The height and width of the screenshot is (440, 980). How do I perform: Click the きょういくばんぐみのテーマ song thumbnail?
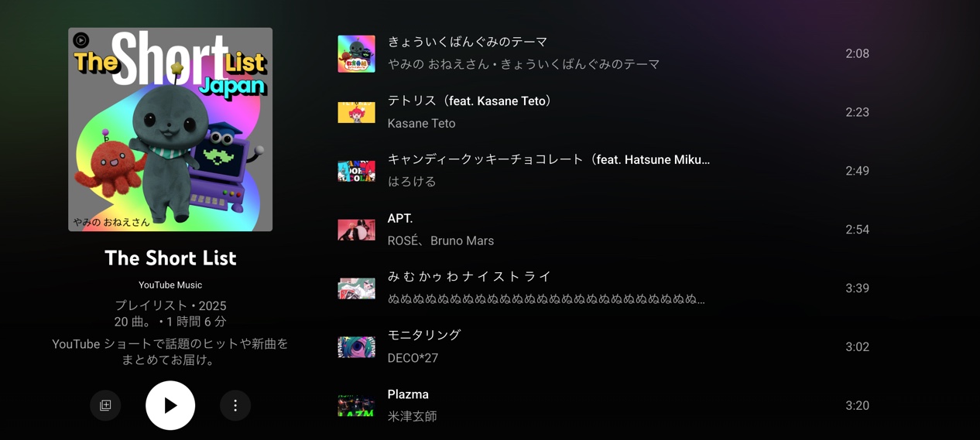point(356,53)
